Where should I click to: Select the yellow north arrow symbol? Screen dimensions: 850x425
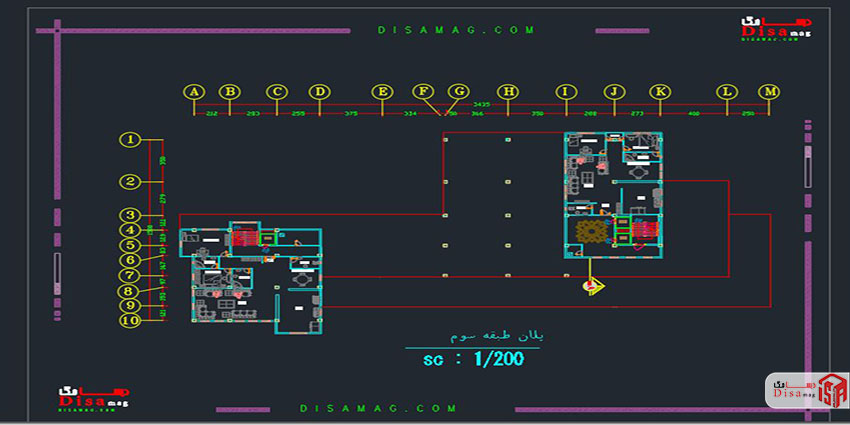(593, 287)
